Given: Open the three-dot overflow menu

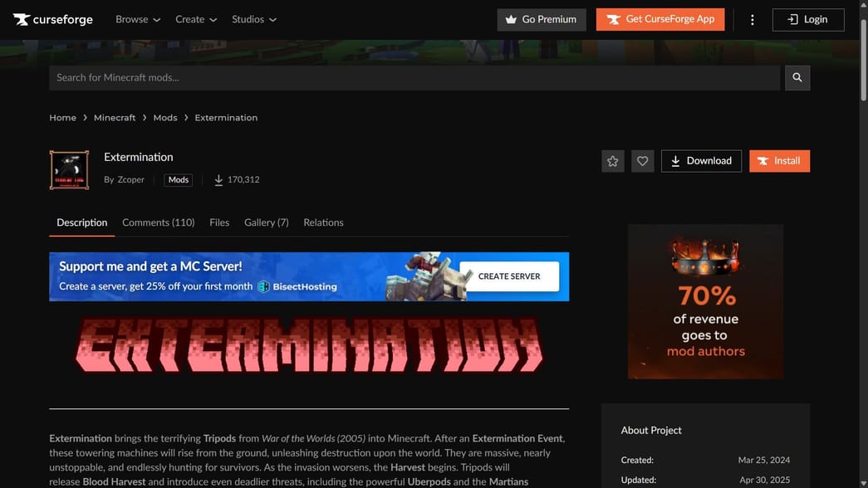Looking at the screenshot, I should click(x=752, y=18).
